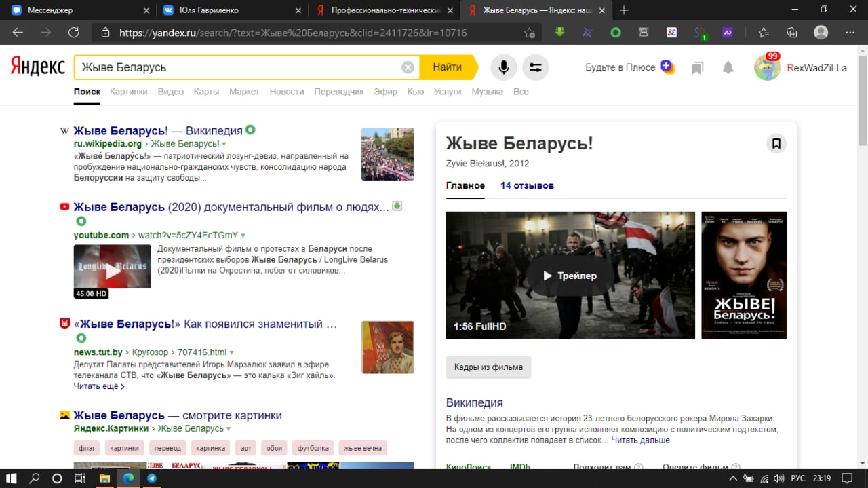This screenshot has width=868, height=488.
Task: Open File Explorer from the taskbar
Action: tap(104, 478)
